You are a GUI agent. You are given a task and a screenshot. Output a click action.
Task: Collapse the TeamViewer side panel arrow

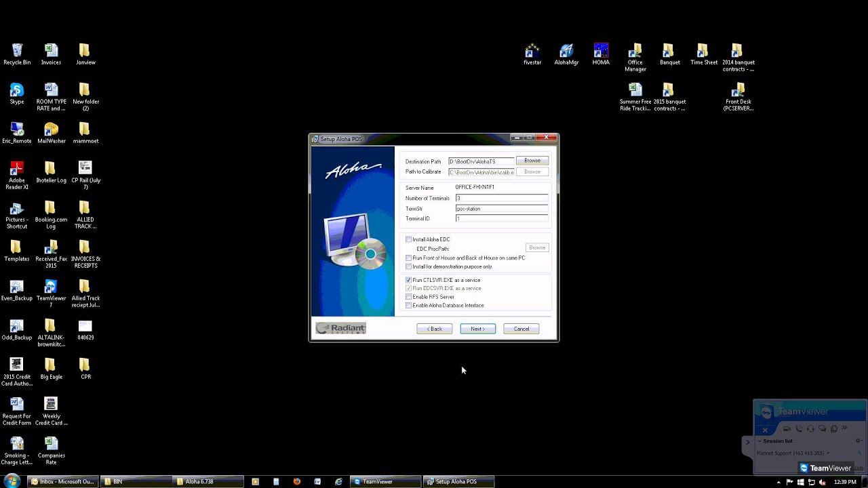point(748,443)
